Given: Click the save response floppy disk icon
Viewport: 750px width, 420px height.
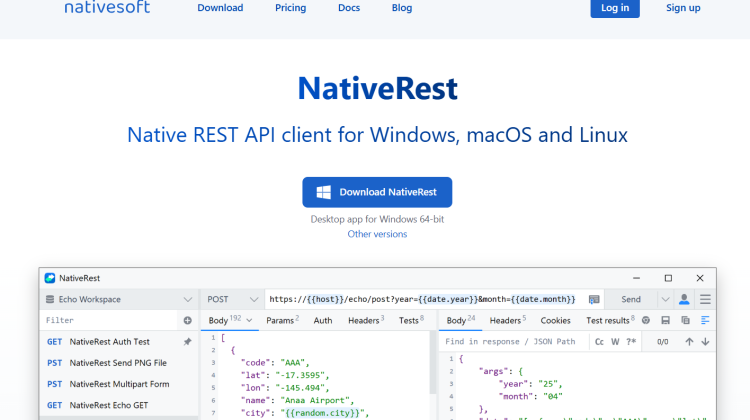Looking at the screenshot, I should 665,320.
